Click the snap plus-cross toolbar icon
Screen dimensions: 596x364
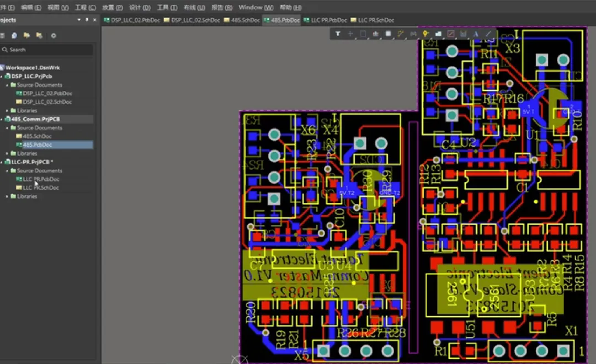point(350,34)
